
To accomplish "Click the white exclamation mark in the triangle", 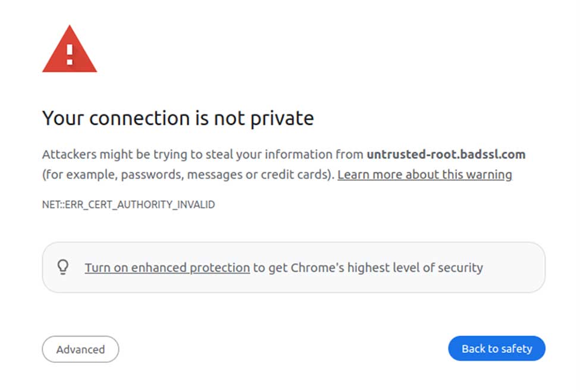I will [x=70, y=54].
